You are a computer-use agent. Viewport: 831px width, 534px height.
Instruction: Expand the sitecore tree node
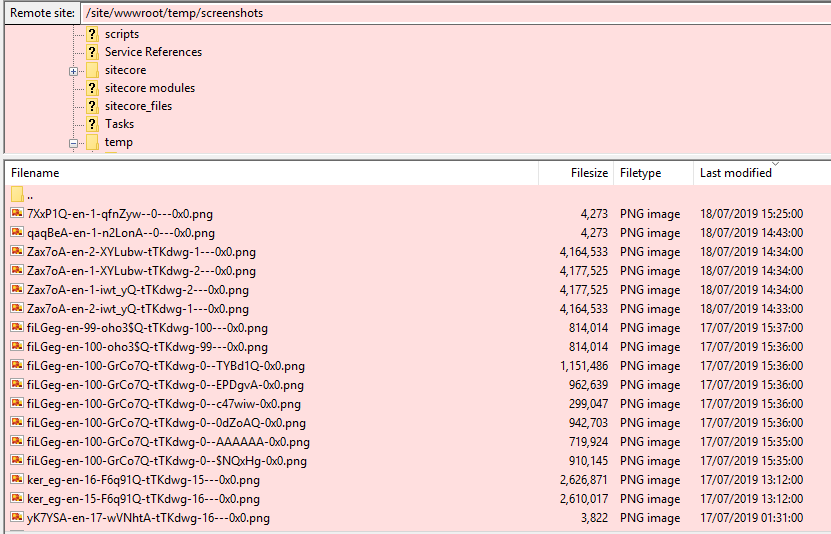tap(73, 71)
